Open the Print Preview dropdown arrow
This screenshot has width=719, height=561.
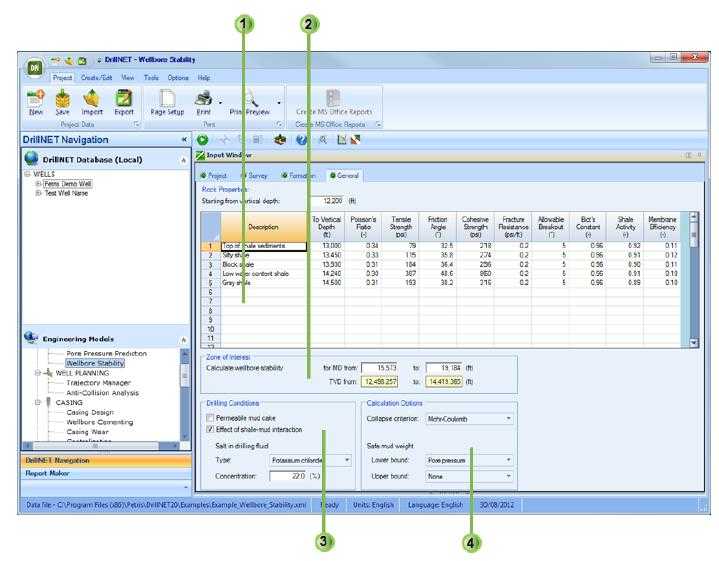[278, 102]
